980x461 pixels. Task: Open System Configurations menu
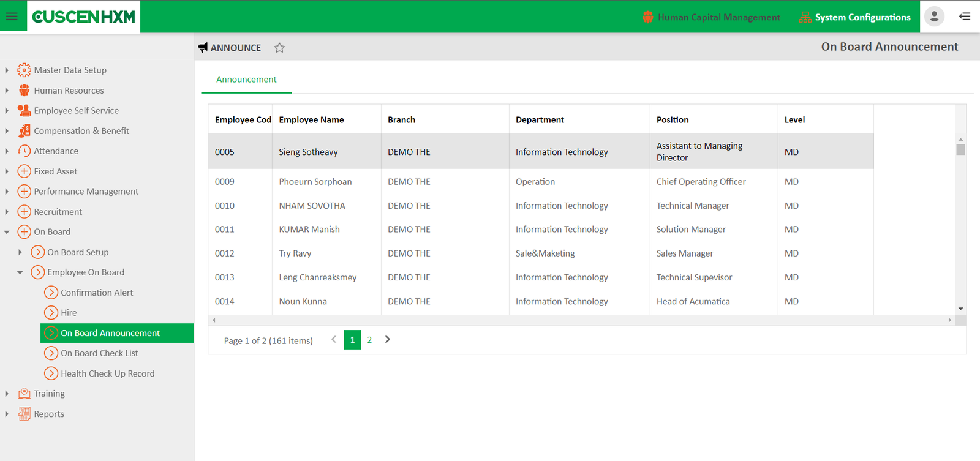855,17
